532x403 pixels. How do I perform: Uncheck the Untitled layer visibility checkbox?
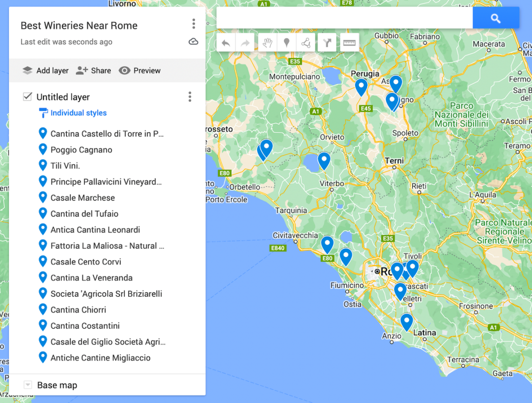tap(28, 96)
